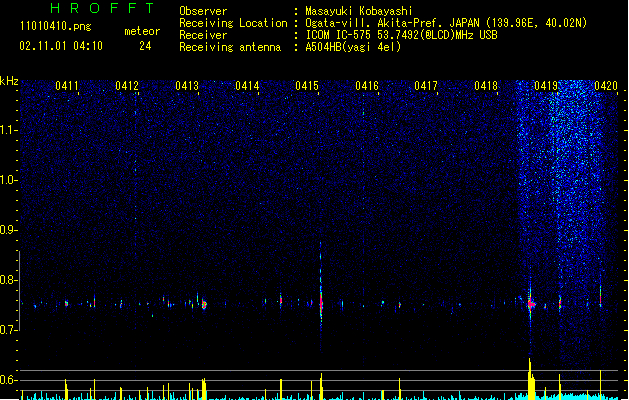The height and width of the screenshot is (400, 629).
Task: Click the Receiving antenna label
Action: pyautogui.click(x=230, y=47)
